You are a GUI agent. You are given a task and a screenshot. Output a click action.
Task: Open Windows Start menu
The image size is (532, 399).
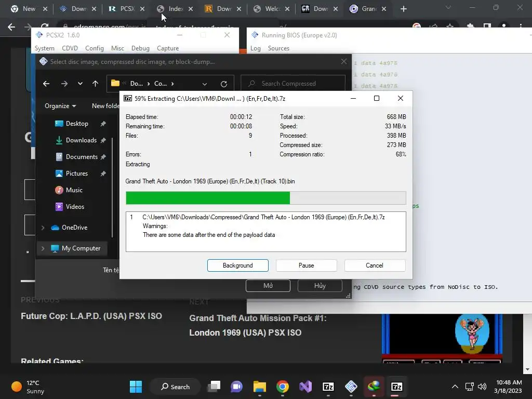pyautogui.click(x=136, y=387)
